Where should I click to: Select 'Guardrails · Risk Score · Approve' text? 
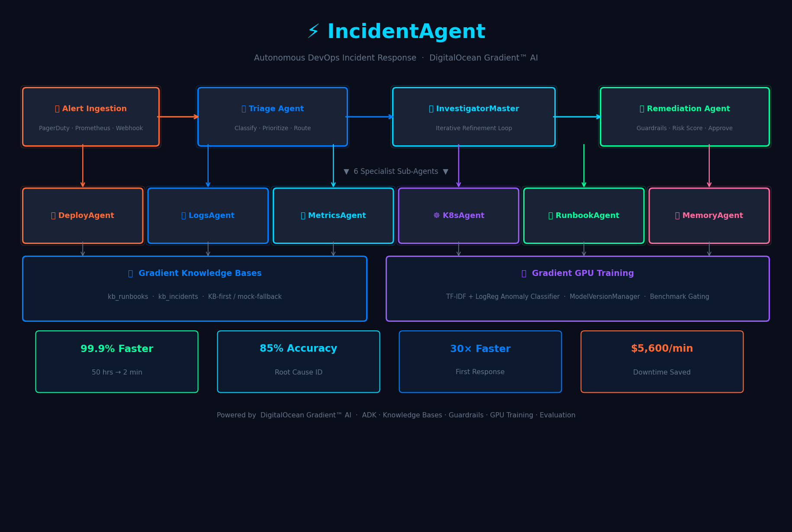point(685,128)
